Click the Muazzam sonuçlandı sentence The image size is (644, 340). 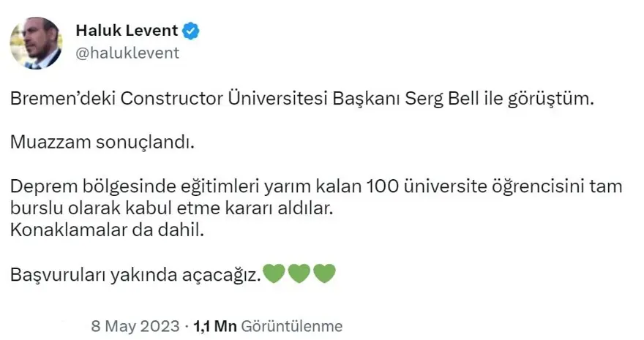tap(102, 142)
